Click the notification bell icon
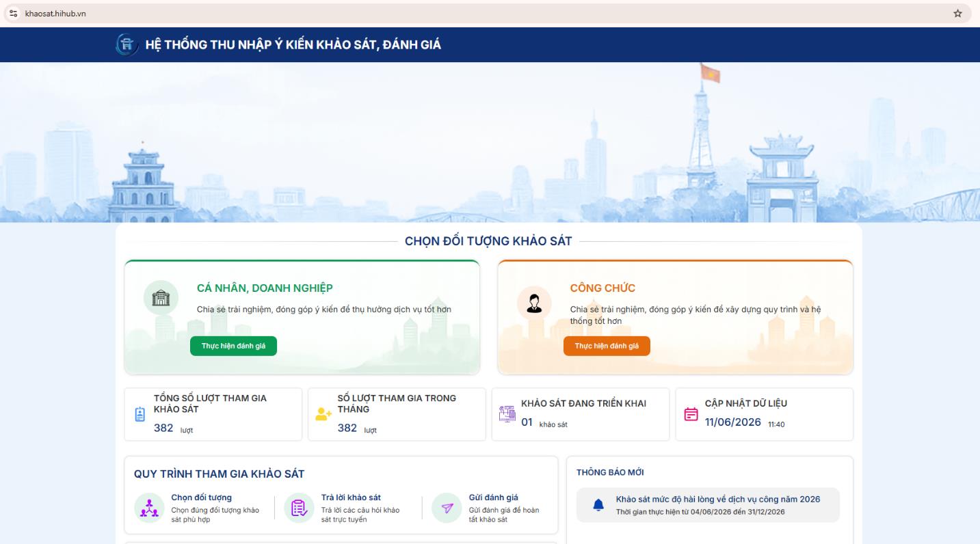This screenshot has height=544, width=980. [598, 505]
